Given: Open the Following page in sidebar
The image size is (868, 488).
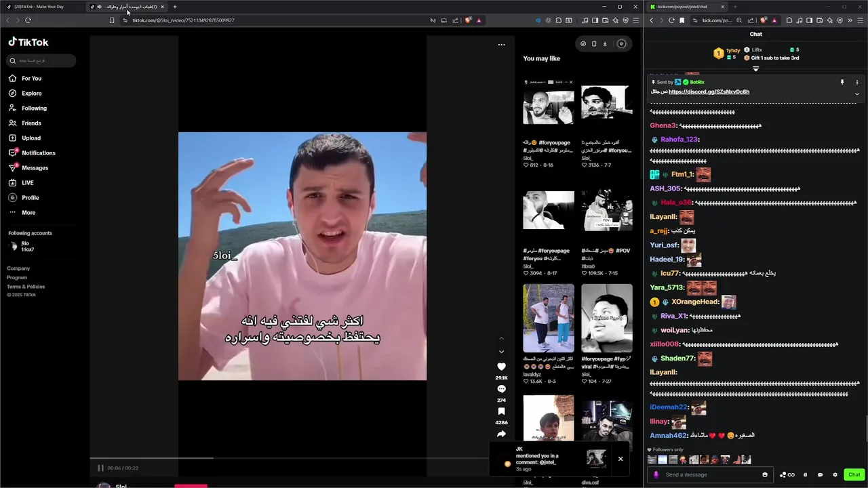Looking at the screenshot, I should pyautogui.click(x=28, y=108).
